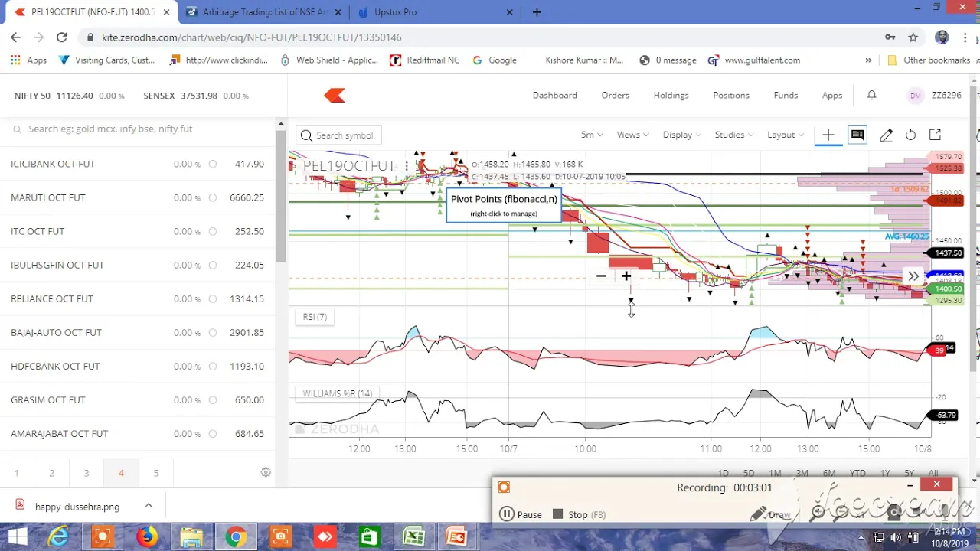
Task: Select marketwatch page 1
Action: 17,473
